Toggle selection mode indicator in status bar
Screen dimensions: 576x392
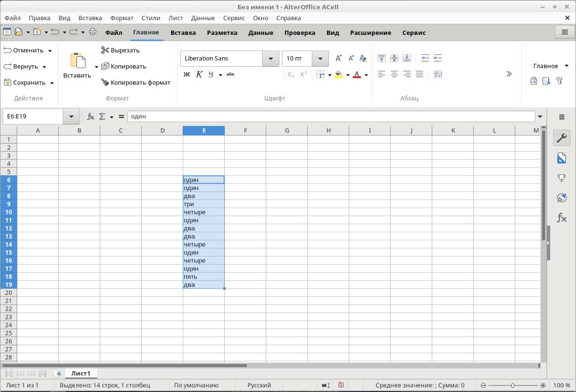pyautogui.click(x=325, y=385)
